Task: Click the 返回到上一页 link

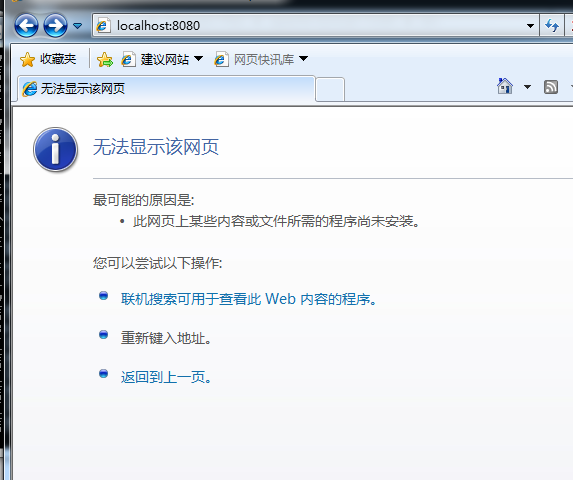Action: point(166,377)
